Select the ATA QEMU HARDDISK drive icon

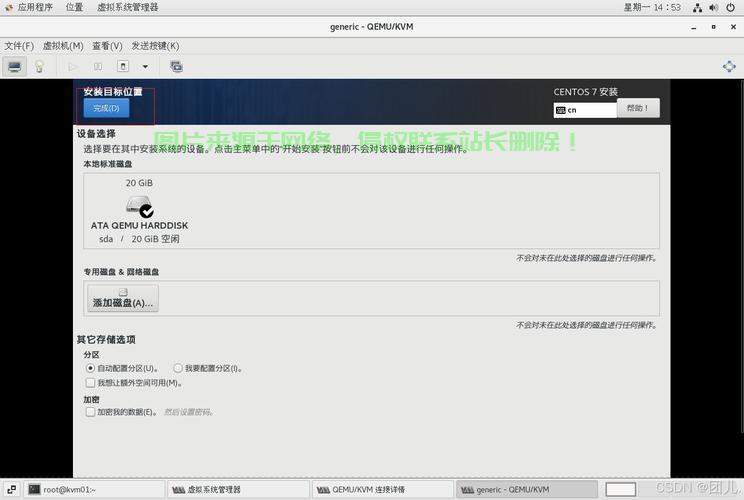[x=140, y=206]
